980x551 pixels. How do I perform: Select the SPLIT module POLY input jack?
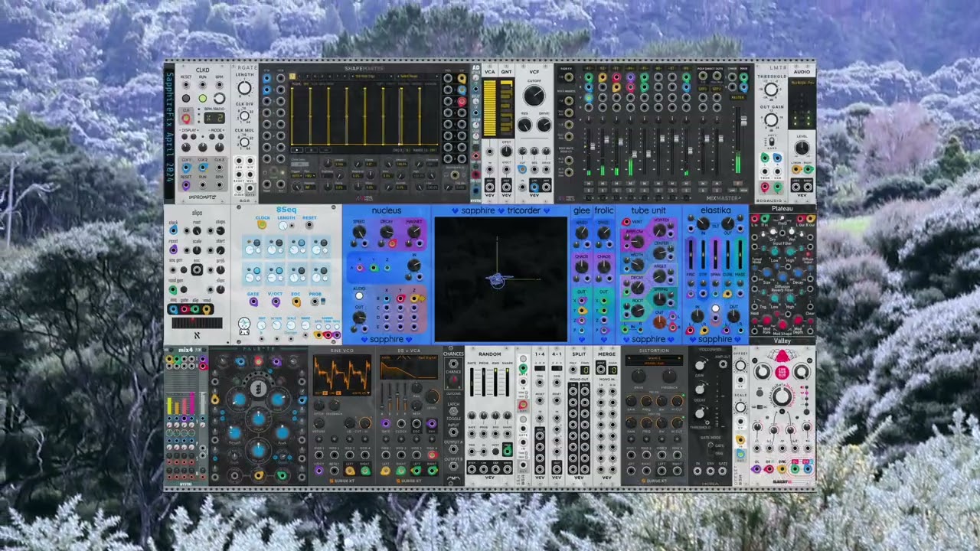click(x=573, y=370)
